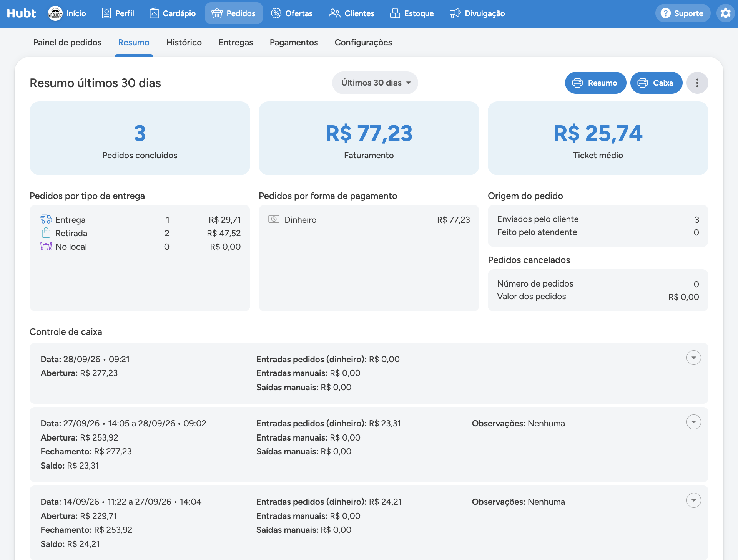Open the Pagamentos tab
This screenshot has height=560, width=738.
tap(294, 42)
